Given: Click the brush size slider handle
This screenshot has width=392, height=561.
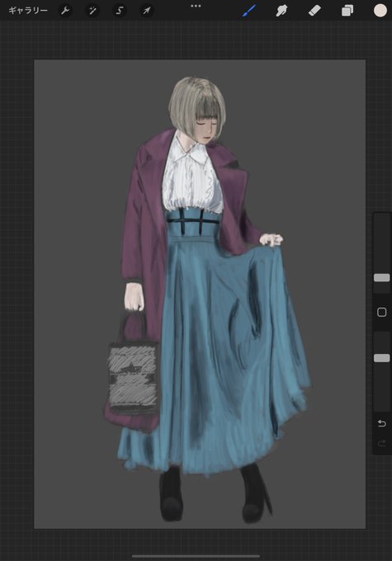Looking at the screenshot, I should pyautogui.click(x=382, y=278).
